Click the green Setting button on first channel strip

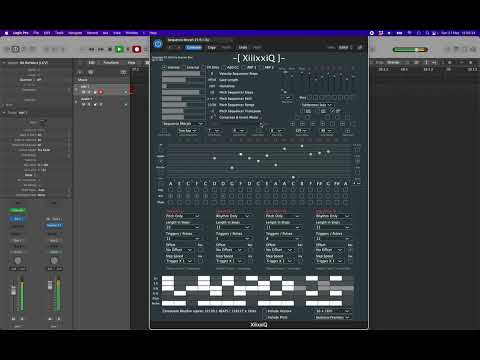[18, 210]
